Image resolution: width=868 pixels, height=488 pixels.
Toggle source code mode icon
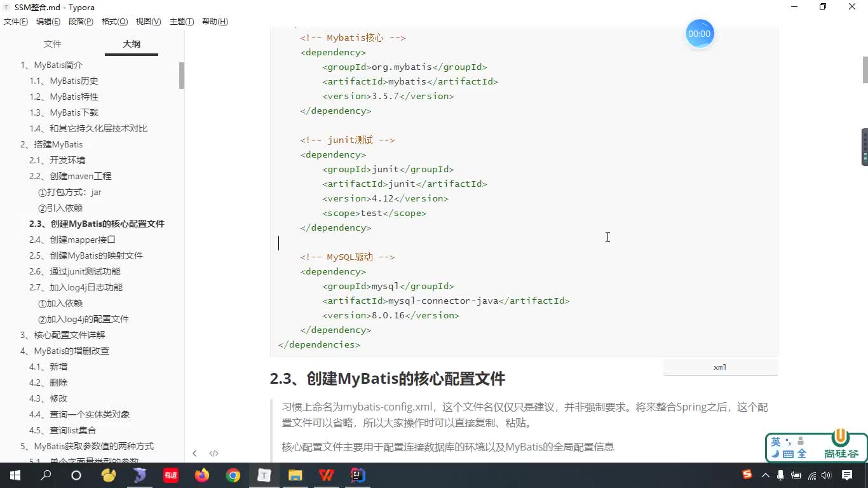[214, 453]
